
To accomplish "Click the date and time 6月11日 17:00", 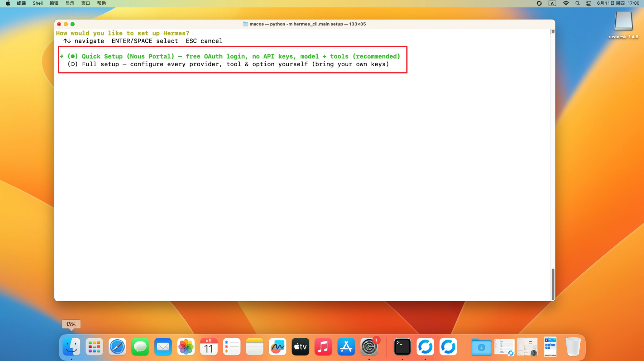I will (618, 3).
